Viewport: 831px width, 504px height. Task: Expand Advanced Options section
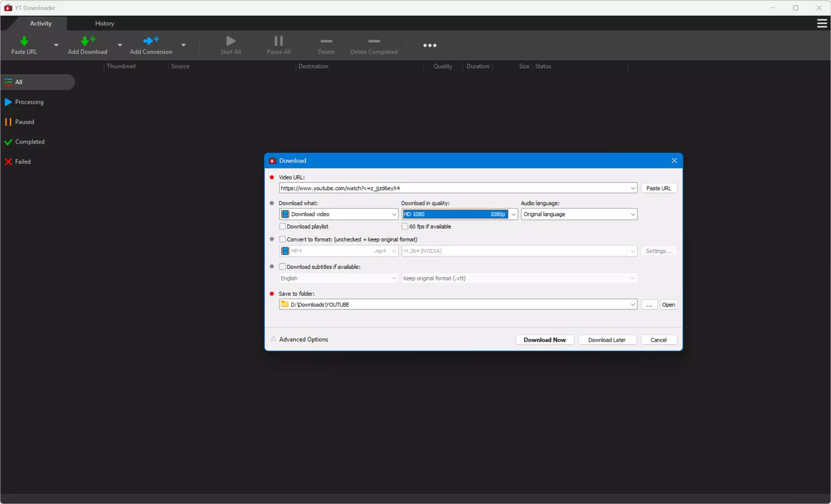[x=300, y=339]
